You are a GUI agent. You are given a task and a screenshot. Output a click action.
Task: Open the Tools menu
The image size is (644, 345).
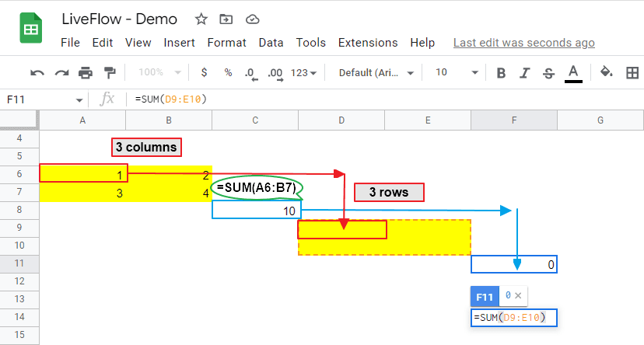(311, 43)
